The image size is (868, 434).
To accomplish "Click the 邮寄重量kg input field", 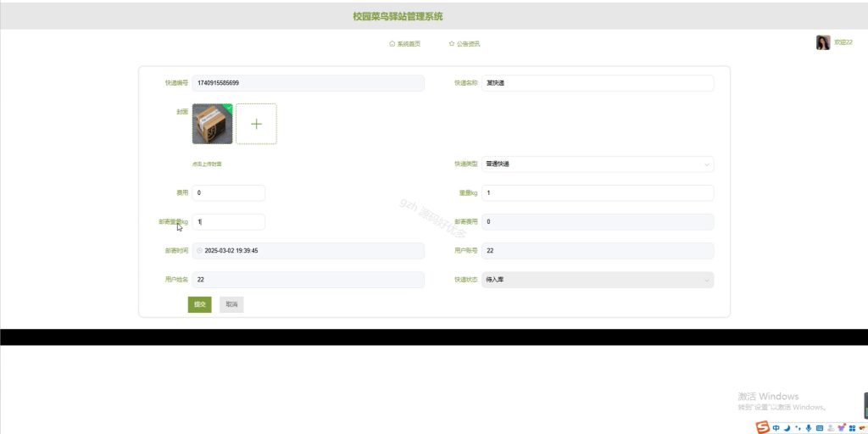I will click(x=228, y=222).
